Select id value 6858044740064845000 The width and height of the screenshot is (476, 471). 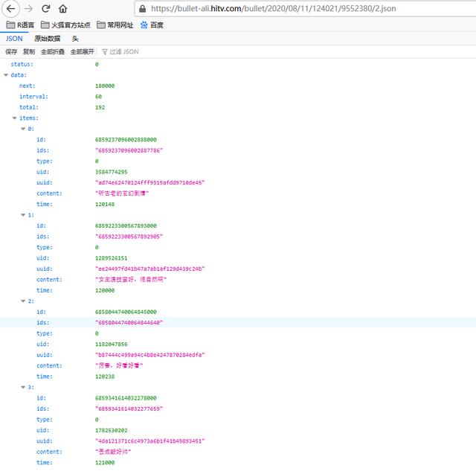(126, 312)
